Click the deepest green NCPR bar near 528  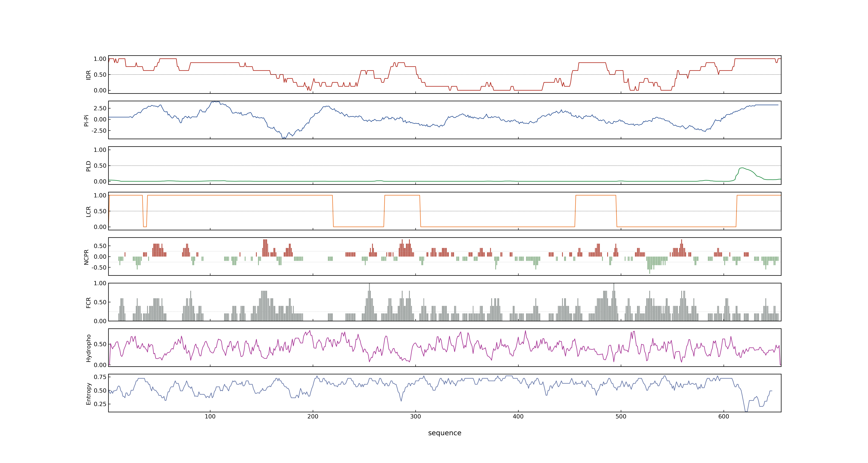[x=650, y=265]
